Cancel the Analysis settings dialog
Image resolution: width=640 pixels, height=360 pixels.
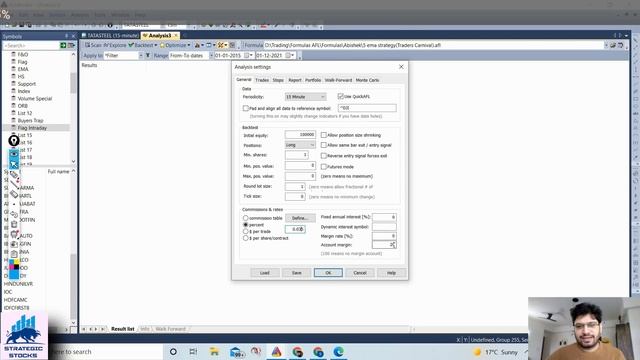coord(360,273)
